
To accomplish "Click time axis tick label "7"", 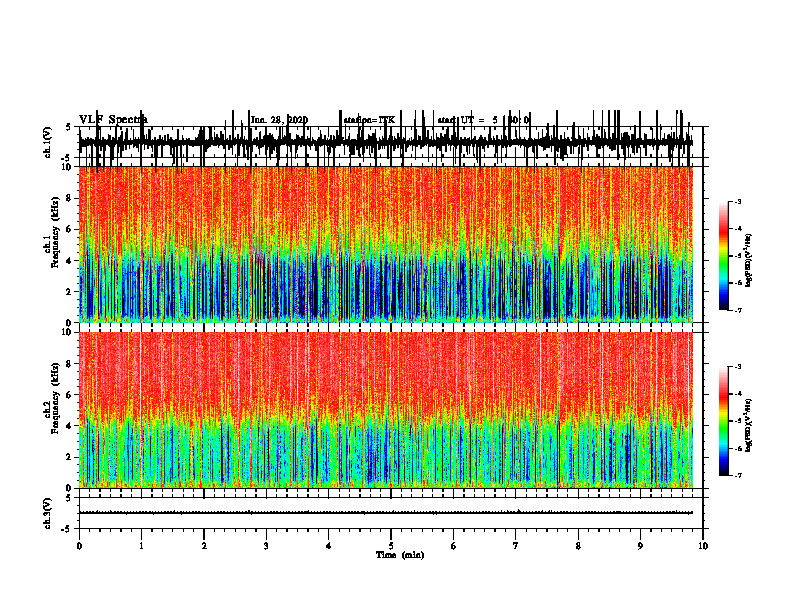I will pos(516,546).
